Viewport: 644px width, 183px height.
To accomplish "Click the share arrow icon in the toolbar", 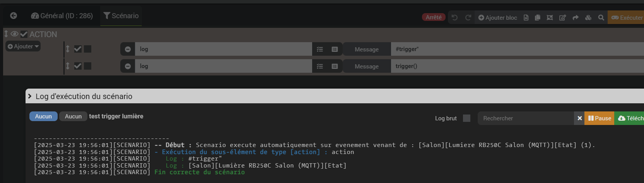I will (575, 17).
